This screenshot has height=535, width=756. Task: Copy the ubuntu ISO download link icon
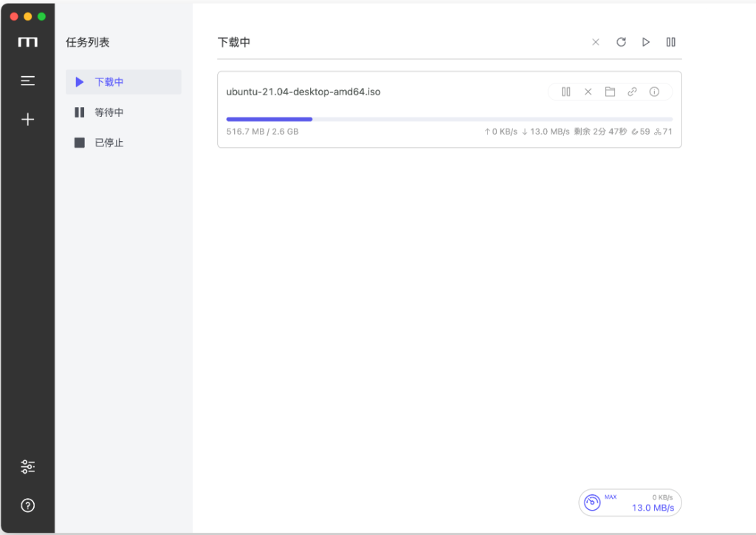(632, 92)
